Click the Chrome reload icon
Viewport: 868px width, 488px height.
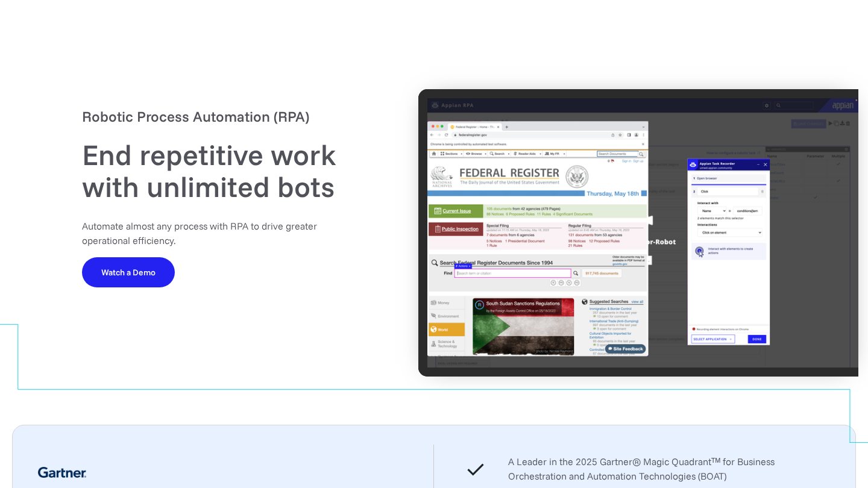coord(446,135)
